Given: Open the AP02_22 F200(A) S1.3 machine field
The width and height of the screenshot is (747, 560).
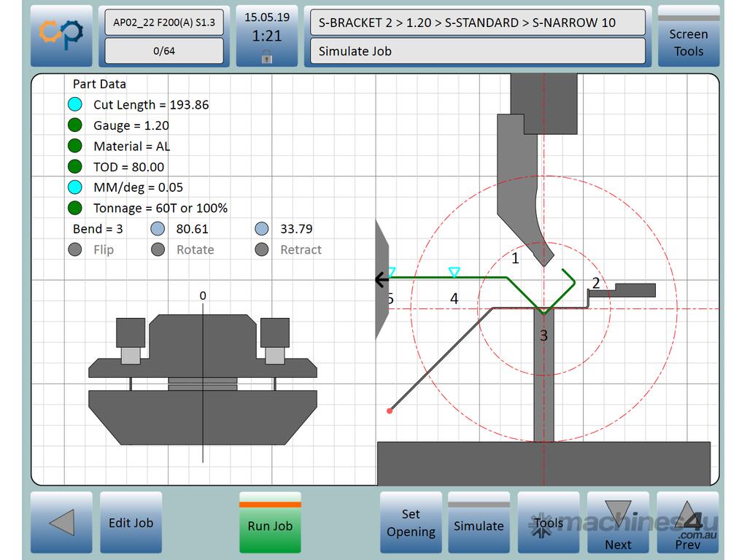Looking at the screenshot, I should 164,23.
